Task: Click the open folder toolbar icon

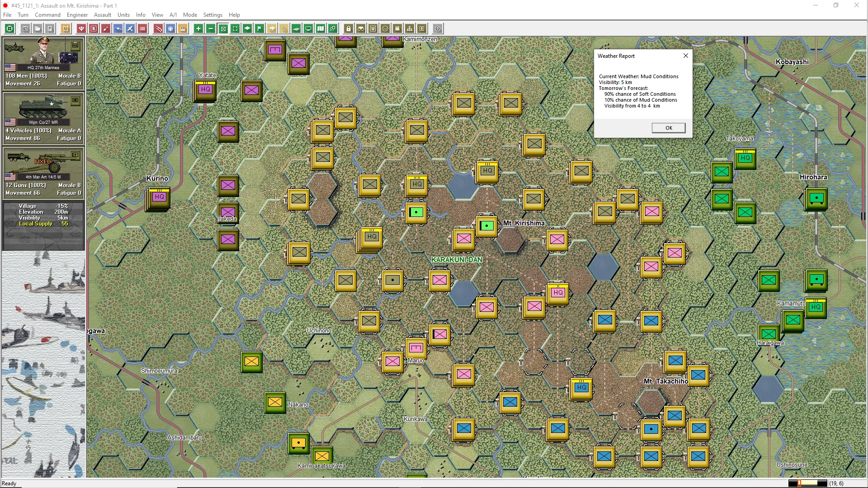Action: pos(38,29)
